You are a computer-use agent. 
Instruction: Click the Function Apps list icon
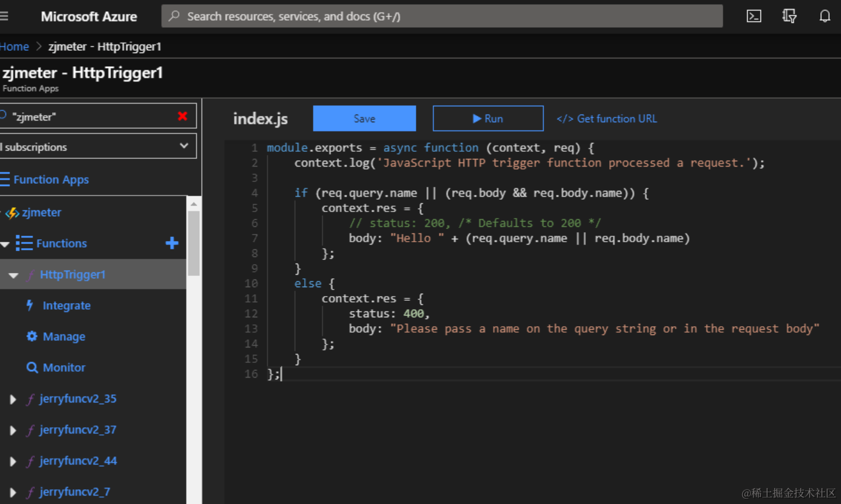coord(5,179)
